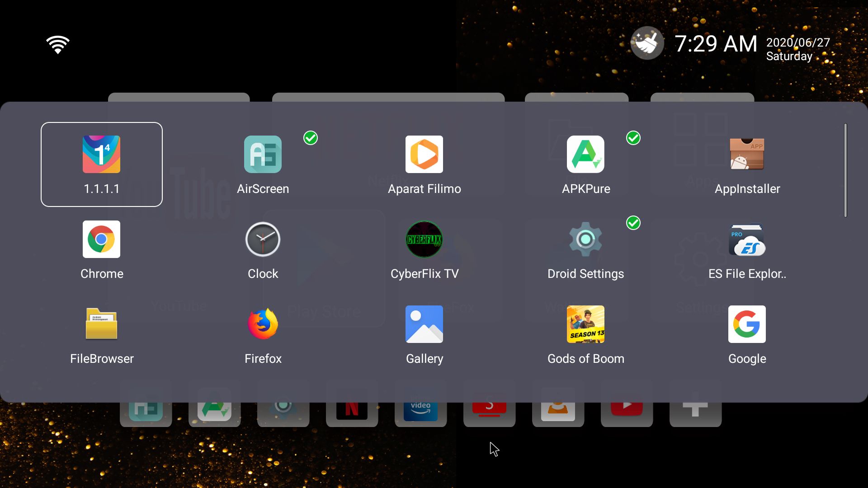The width and height of the screenshot is (868, 488).
Task: Click the app list scrollbar
Action: 845,170
